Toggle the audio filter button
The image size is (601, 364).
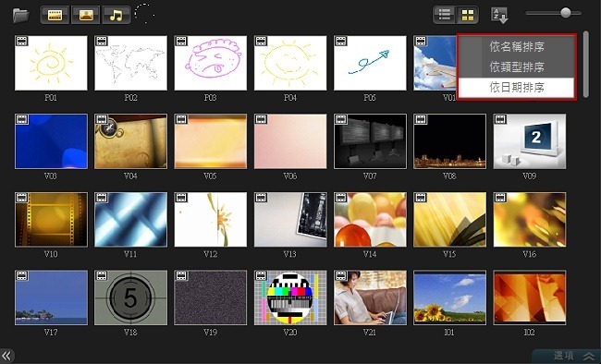(x=117, y=16)
